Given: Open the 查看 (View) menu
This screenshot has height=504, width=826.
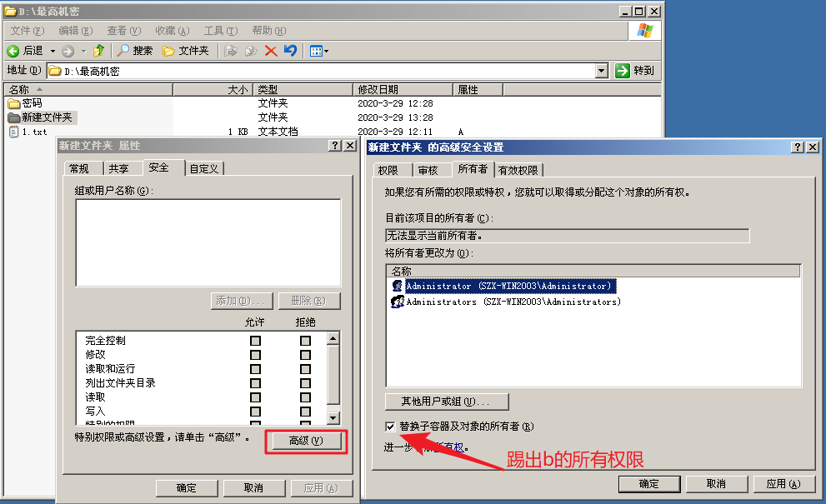Looking at the screenshot, I should pyautogui.click(x=124, y=31).
